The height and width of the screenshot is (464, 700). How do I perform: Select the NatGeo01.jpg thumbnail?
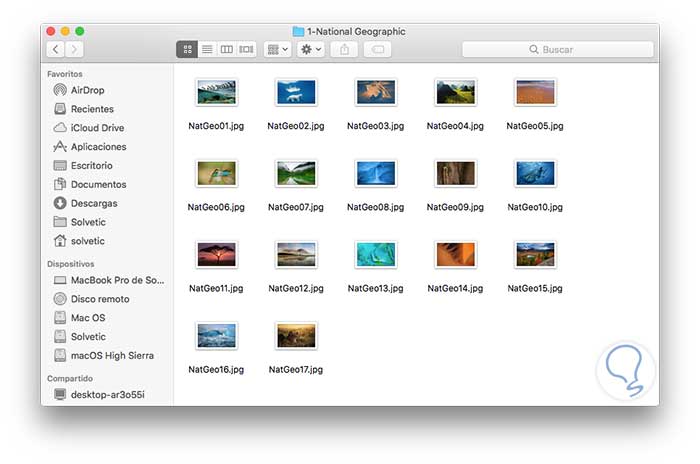coord(217,92)
